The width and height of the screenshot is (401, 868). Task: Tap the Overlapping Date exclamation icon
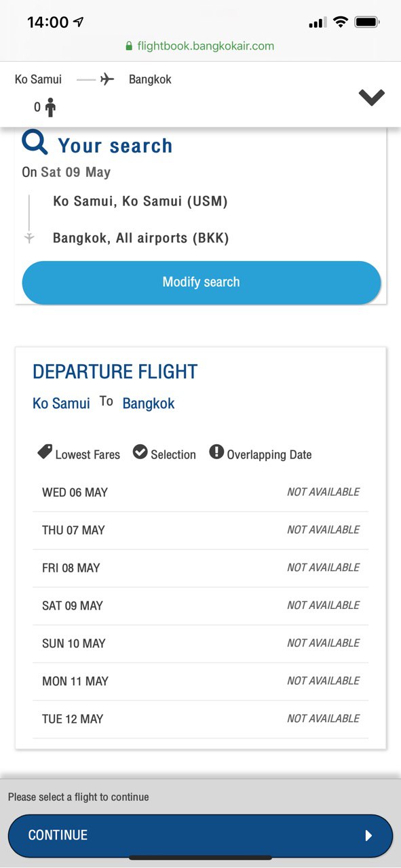coord(216,452)
